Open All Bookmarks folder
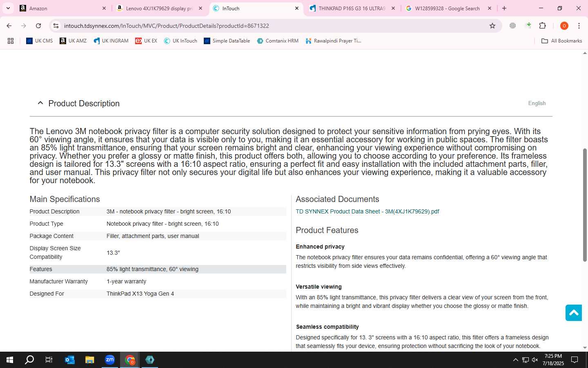The image size is (588, 368). click(561, 41)
